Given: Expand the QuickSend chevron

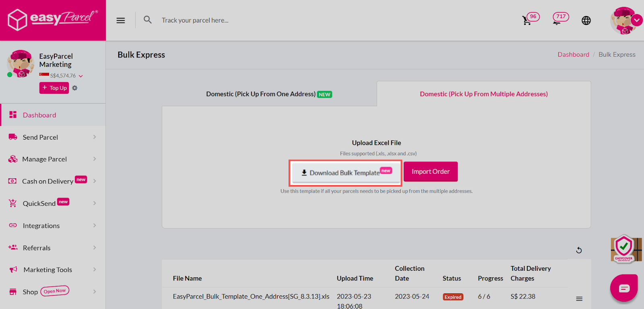Looking at the screenshot, I should [95, 203].
